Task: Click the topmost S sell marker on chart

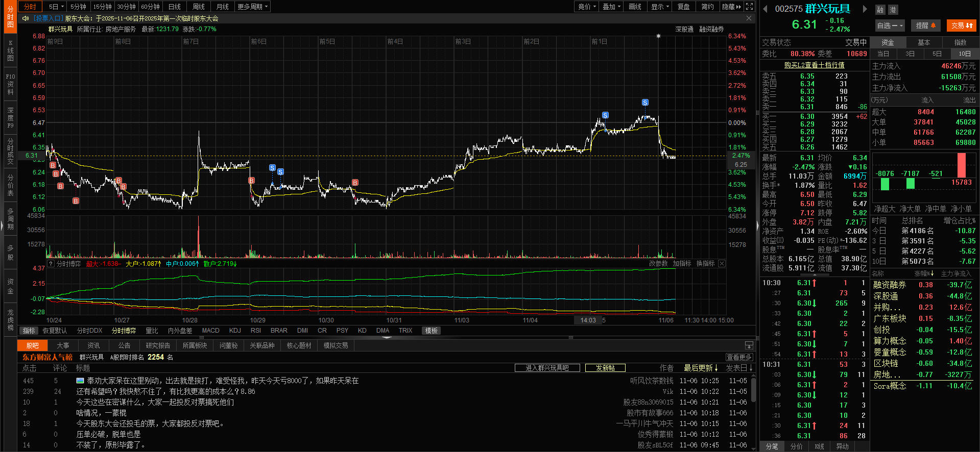Action: pyautogui.click(x=645, y=103)
